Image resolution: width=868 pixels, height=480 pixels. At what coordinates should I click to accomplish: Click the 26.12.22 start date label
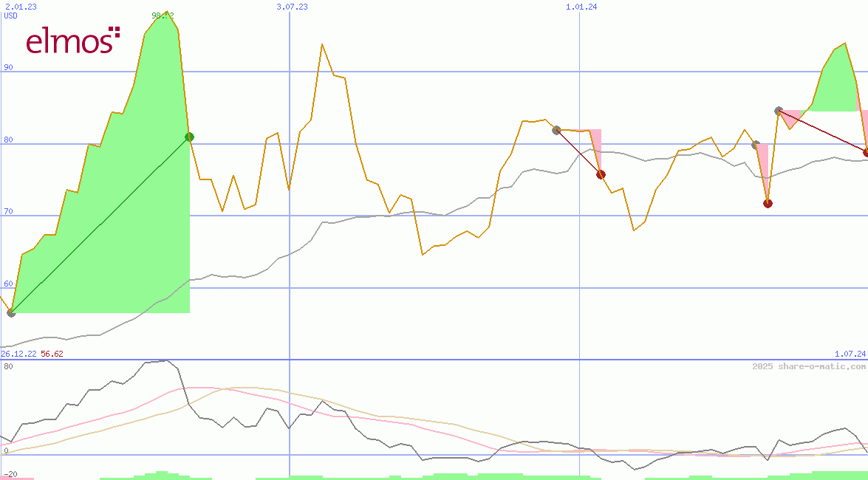tap(18, 354)
